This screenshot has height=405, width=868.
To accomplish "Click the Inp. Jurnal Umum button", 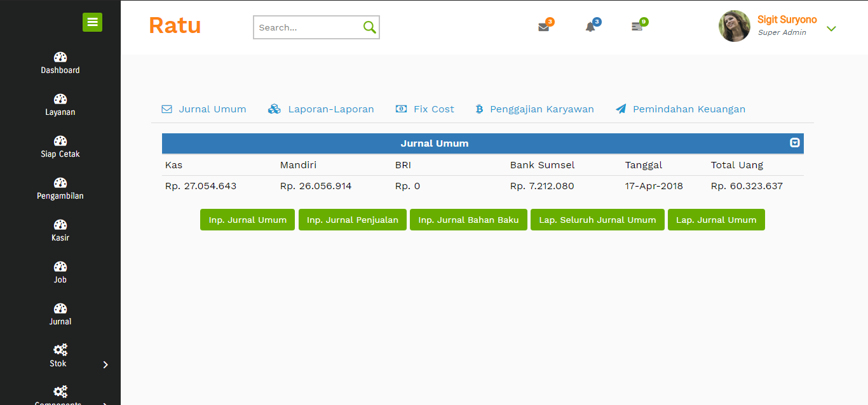I will click(247, 220).
